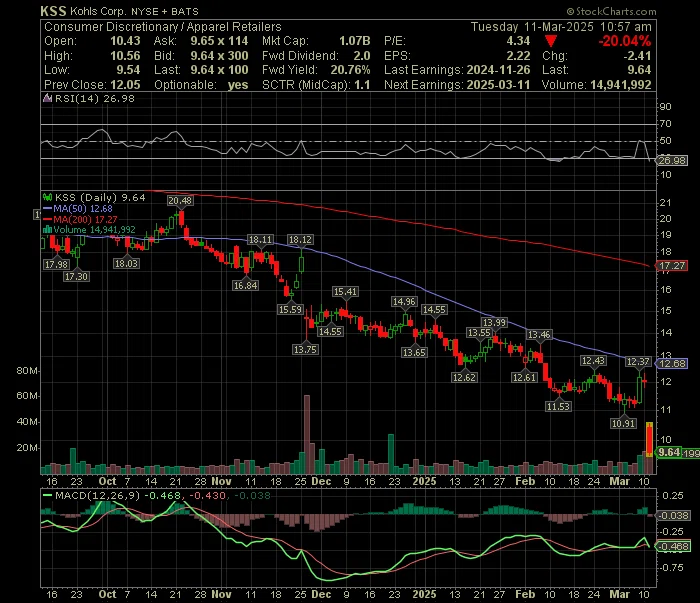Click the 11.53 price label
The image size is (700, 603).
(558, 406)
